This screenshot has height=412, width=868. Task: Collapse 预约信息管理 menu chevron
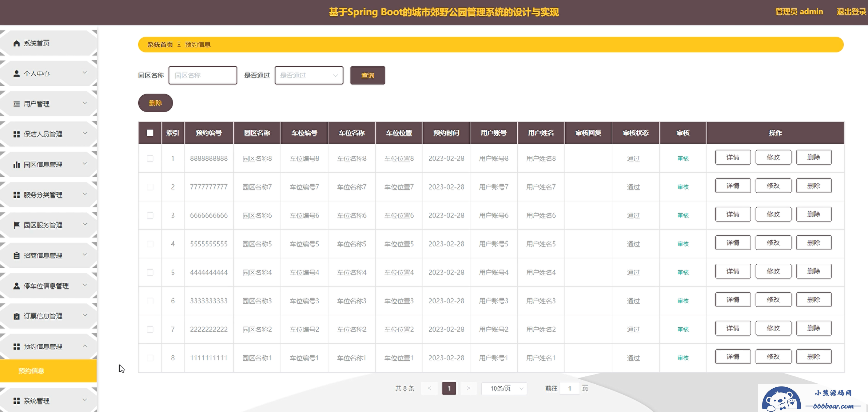coord(85,346)
